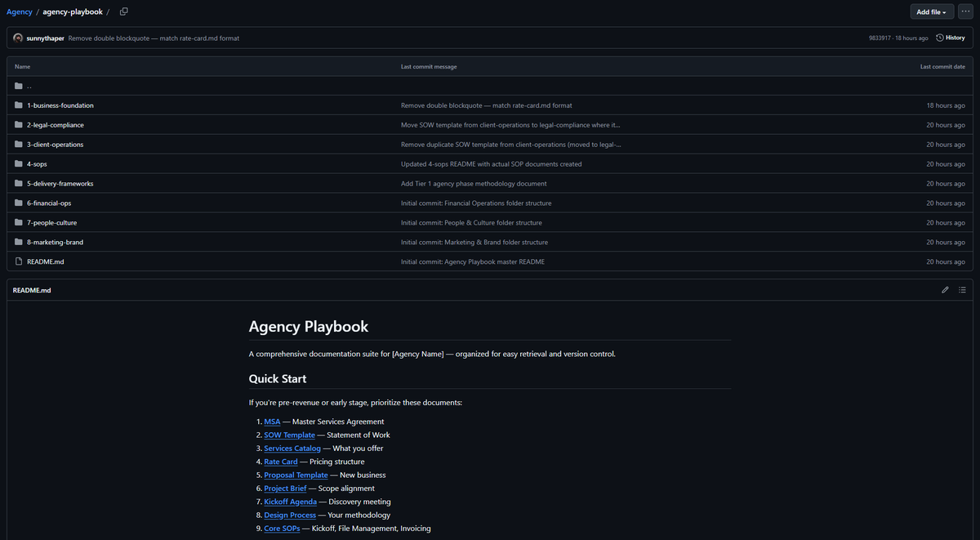This screenshot has height=540, width=980.
Task: Follow the Design Process link
Action: (290, 515)
